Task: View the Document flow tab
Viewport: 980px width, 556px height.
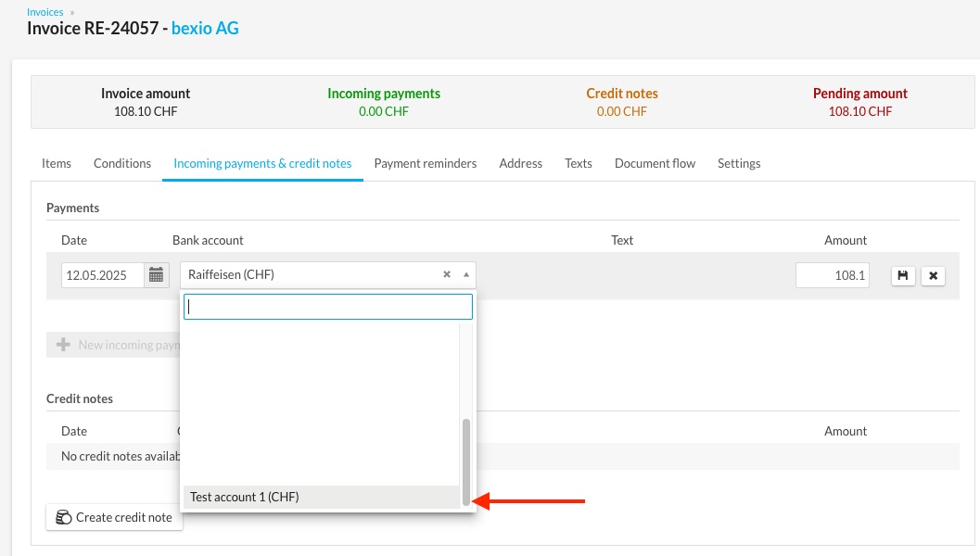Action: 655,163
